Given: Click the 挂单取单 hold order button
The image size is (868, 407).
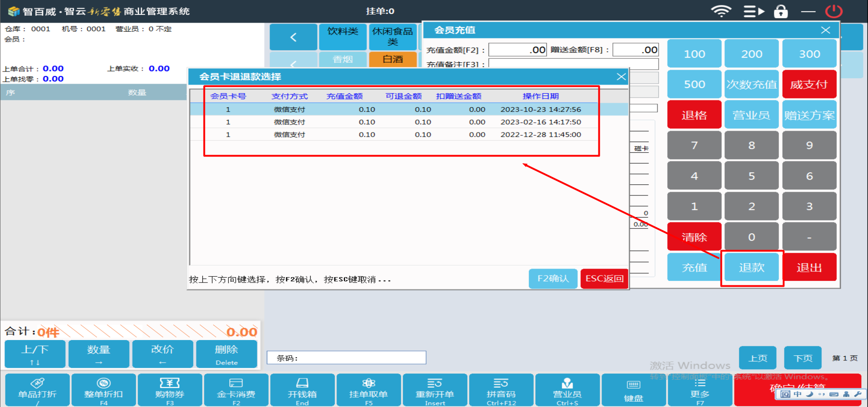Looking at the screenshot, I should pos(368,389).
